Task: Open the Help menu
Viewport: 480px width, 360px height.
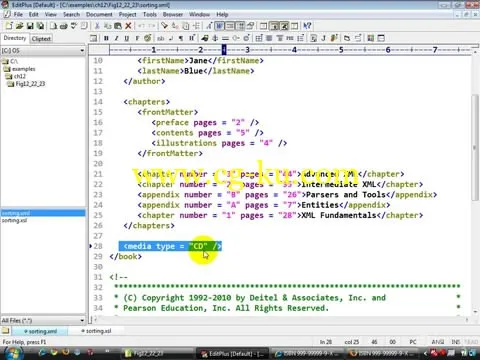Action: pyautogui.click(x=222, y=15)
